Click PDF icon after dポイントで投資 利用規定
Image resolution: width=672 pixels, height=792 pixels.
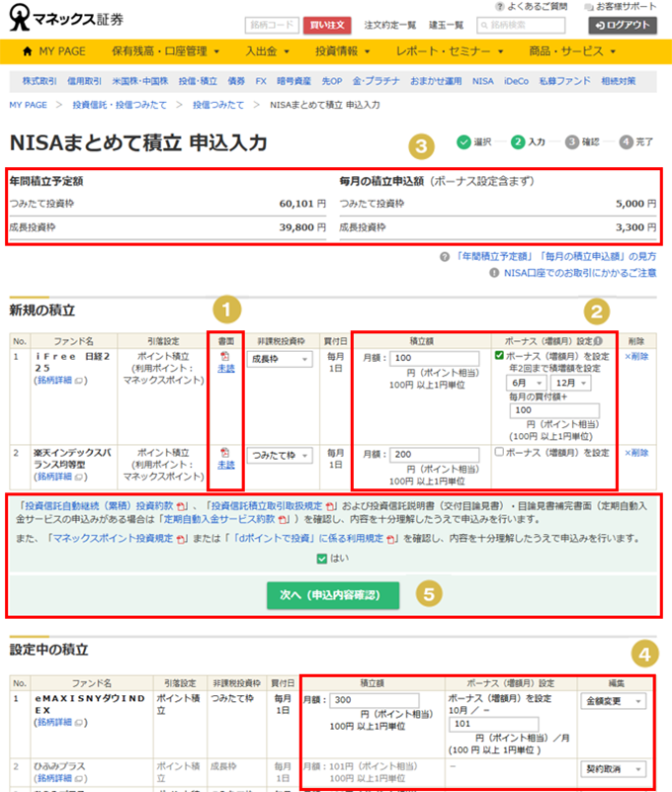click(390, 539)
